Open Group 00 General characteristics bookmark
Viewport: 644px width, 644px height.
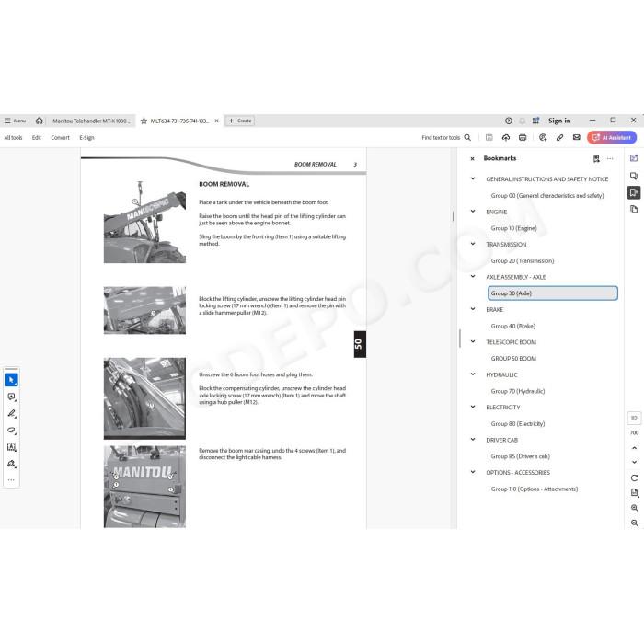pyautogui.click(x=547, y=195)
